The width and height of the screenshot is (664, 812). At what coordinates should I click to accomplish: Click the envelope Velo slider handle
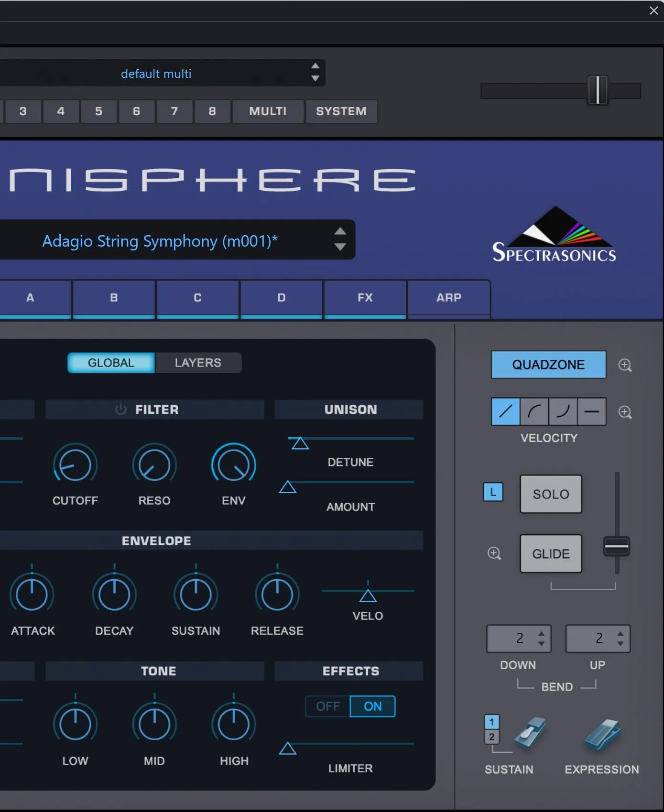368,595
